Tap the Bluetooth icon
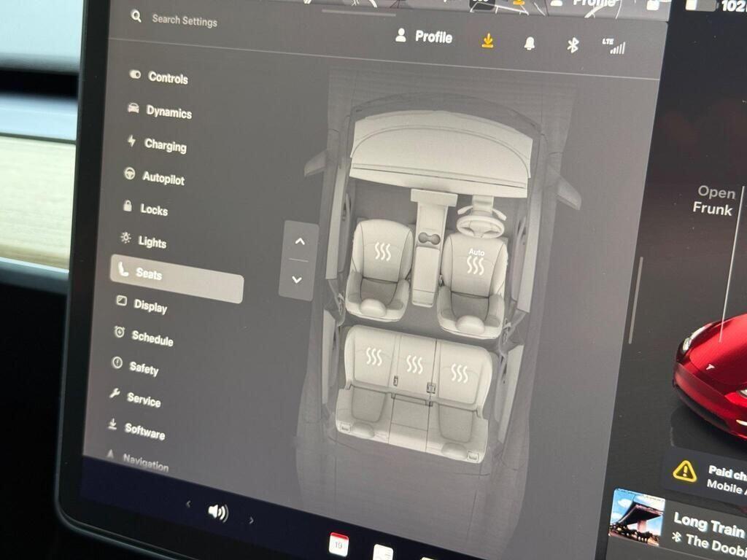The height and width of the screenshot is (560, 747). [573, 45]
